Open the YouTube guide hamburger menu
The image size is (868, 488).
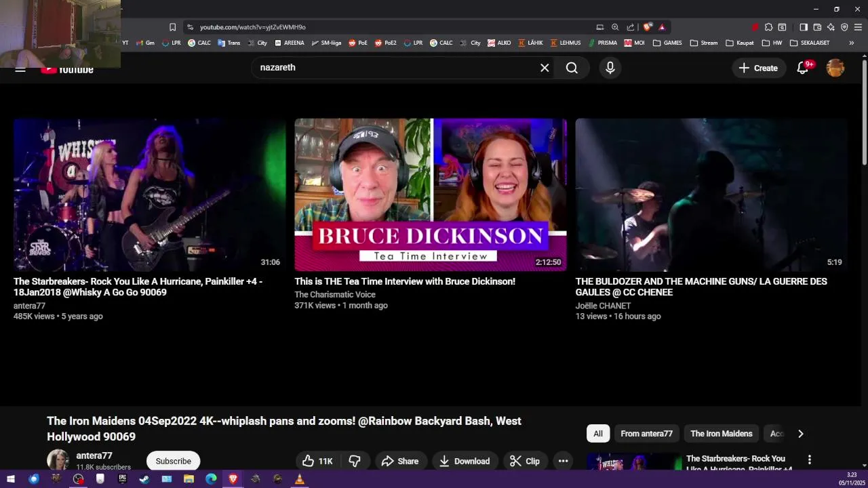point(20,68)
